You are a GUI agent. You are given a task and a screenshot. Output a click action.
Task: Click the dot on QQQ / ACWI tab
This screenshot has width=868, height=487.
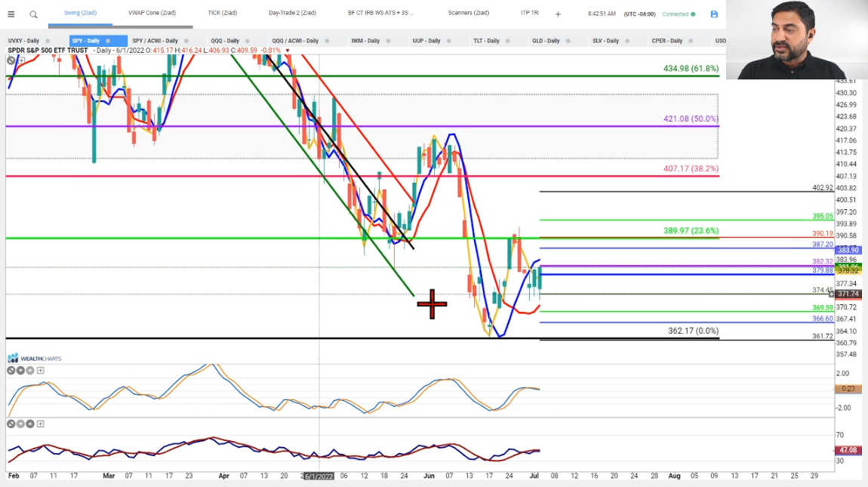[327, 41]
